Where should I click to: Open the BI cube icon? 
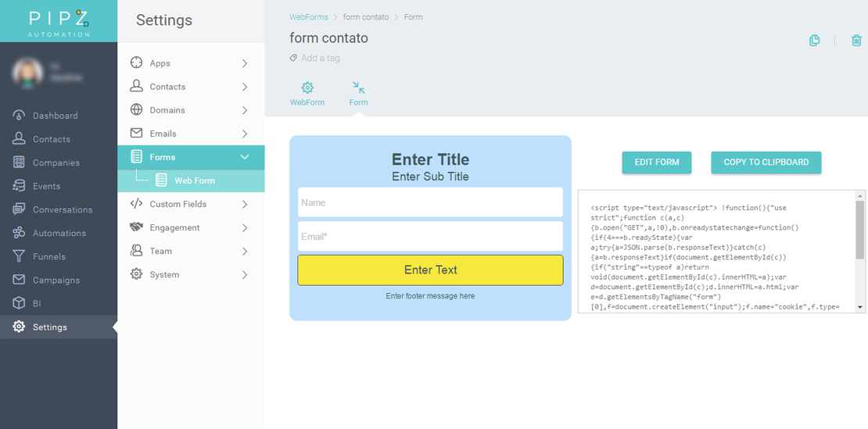[x=19, y=303]
